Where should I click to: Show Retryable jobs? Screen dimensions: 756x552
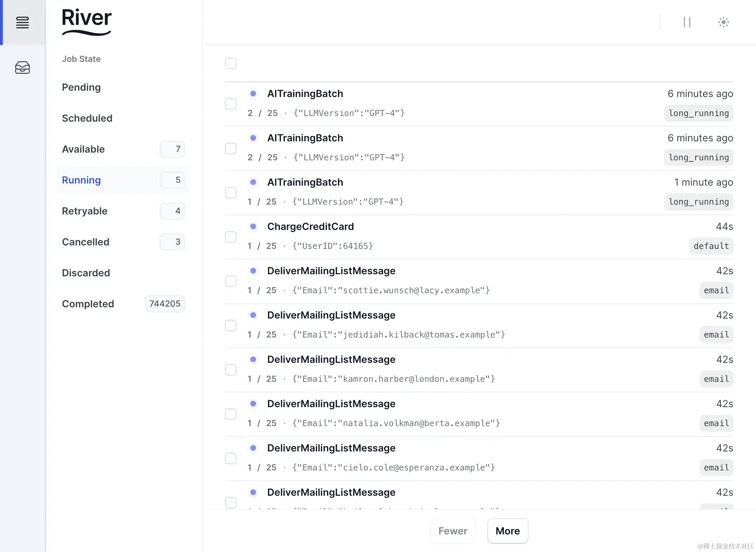(x=85, y=211)
